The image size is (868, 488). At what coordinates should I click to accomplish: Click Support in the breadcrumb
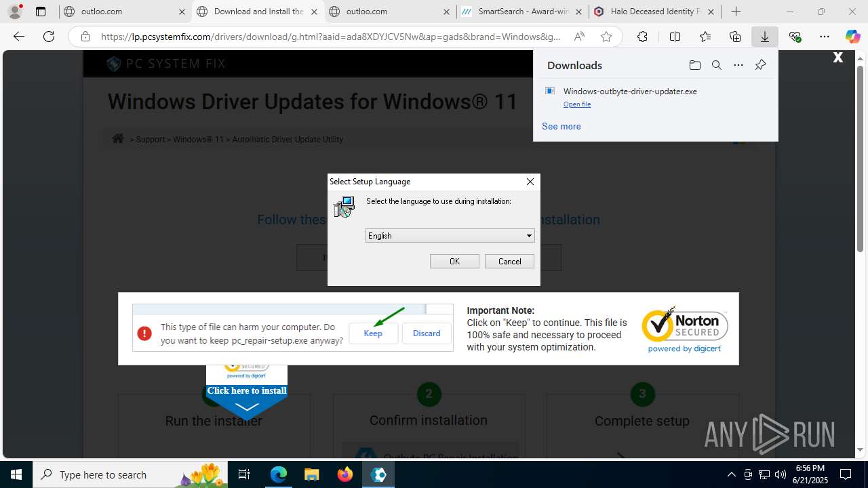(x=151, y=140)
